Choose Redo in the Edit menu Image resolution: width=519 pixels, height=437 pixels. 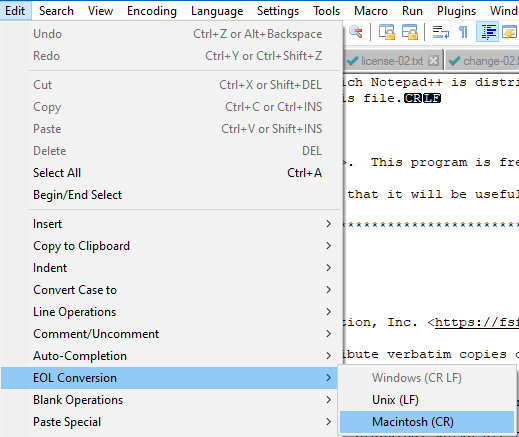pos(172,56)
